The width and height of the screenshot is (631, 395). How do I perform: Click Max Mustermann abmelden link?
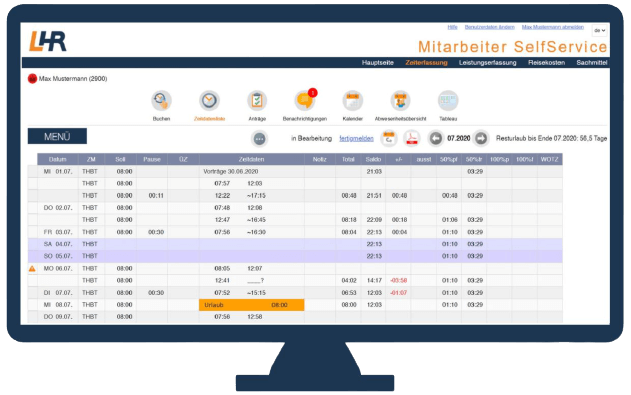tap(553, 27)
